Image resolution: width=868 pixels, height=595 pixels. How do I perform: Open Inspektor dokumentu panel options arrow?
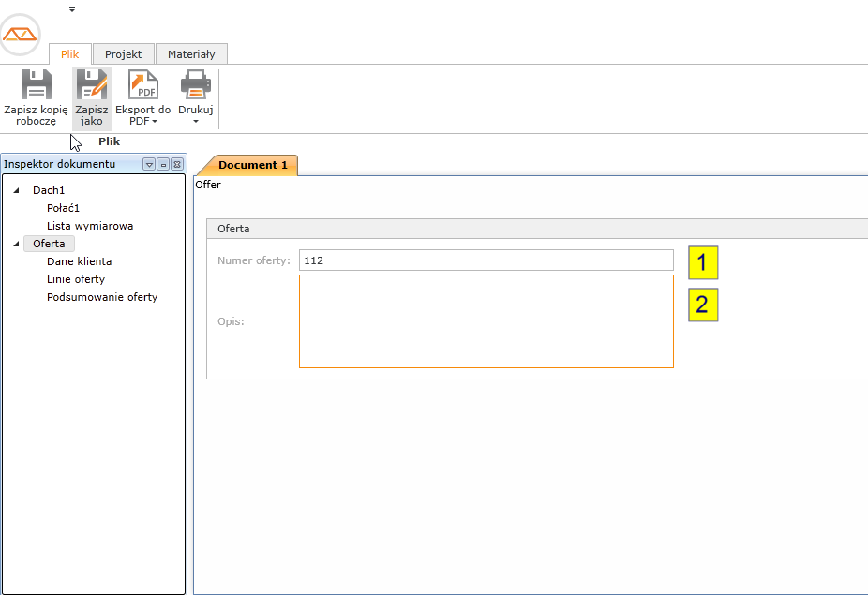[148, 164]
